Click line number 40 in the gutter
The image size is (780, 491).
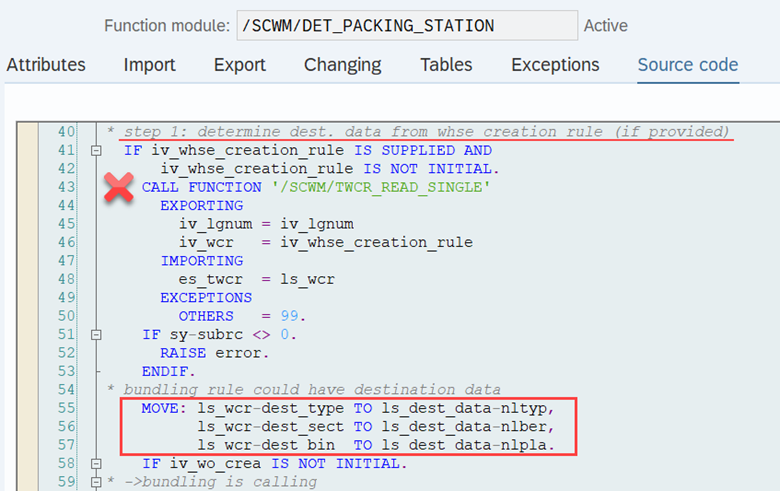(x=66, y=132)
